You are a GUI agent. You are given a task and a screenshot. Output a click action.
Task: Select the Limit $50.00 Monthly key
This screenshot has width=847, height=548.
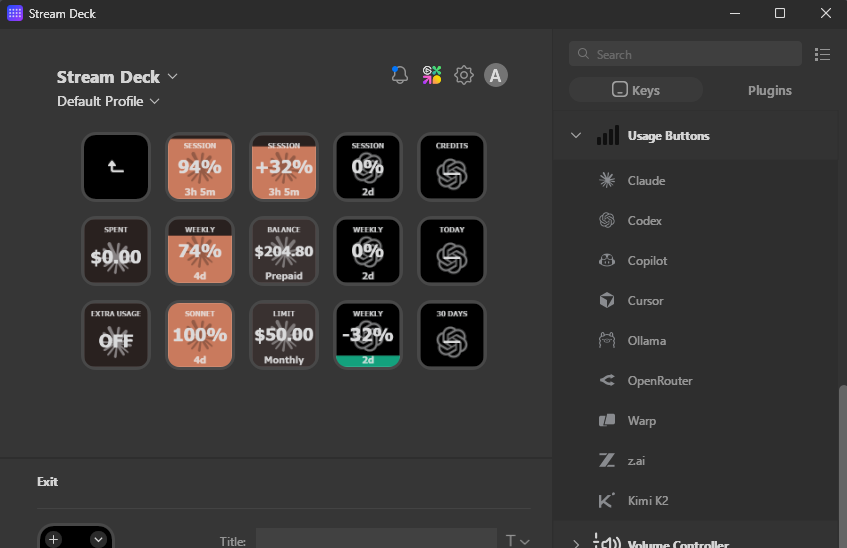(x=284, y=335)
